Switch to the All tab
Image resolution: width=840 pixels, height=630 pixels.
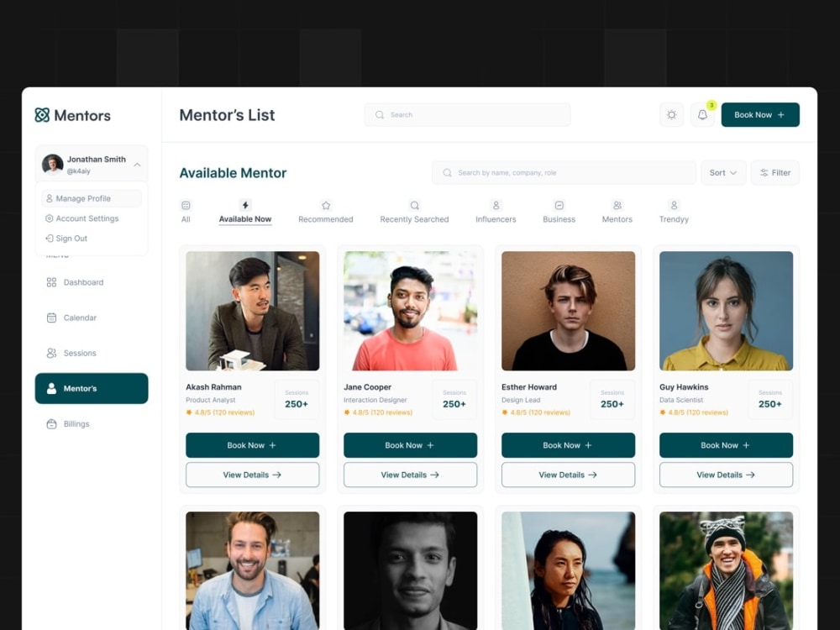click(x=186, y=213)
